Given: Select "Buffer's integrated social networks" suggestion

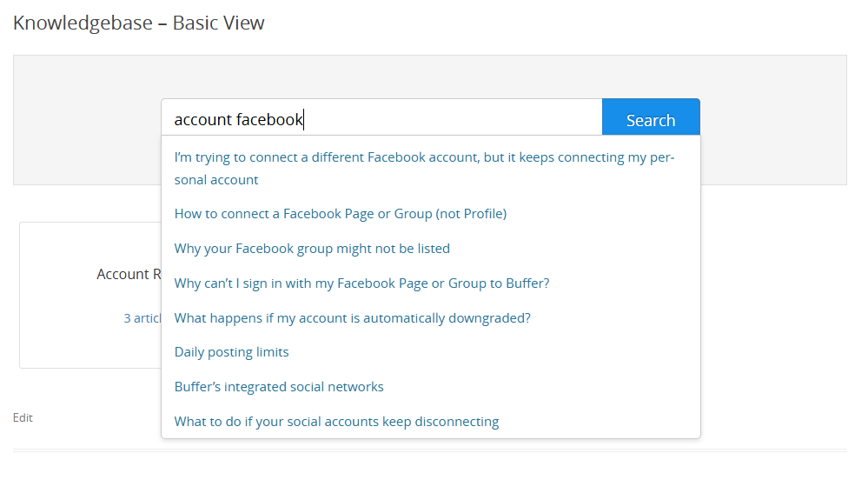Looking at the screenshot, I should [279, 387].
